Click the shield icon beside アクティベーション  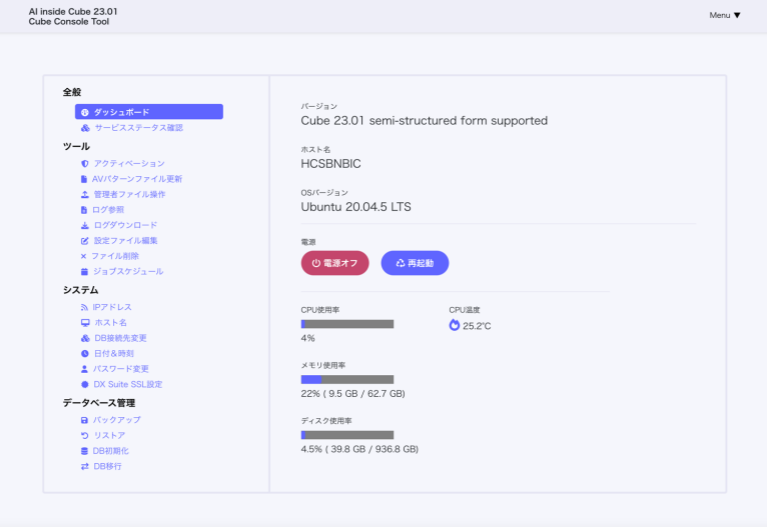click(85, 163)
